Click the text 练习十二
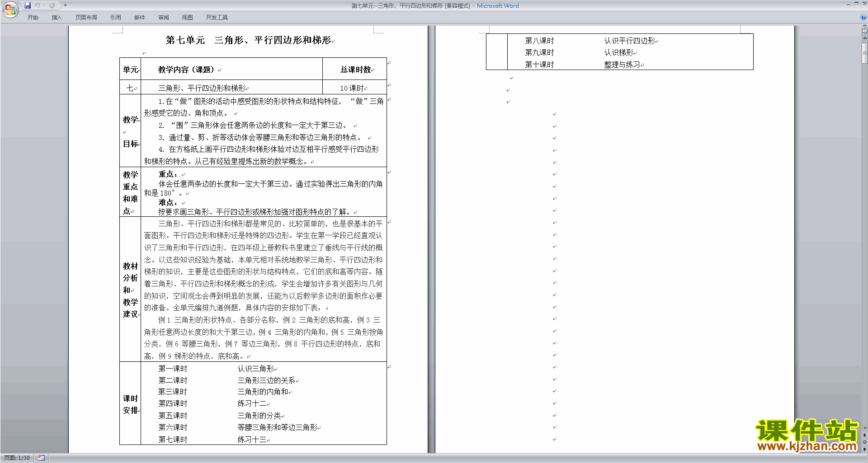The height and width of the screenshot is (463, 868). pos(252,403)
